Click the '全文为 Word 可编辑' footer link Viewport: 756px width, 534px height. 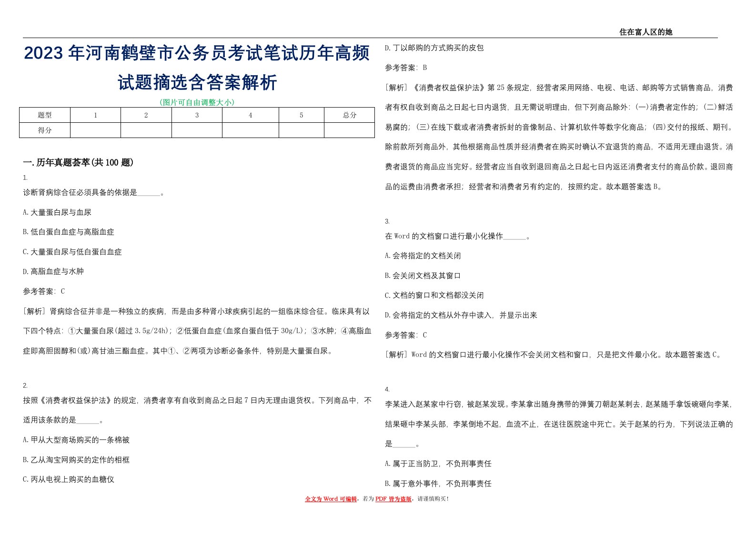(x=331, y=499)
